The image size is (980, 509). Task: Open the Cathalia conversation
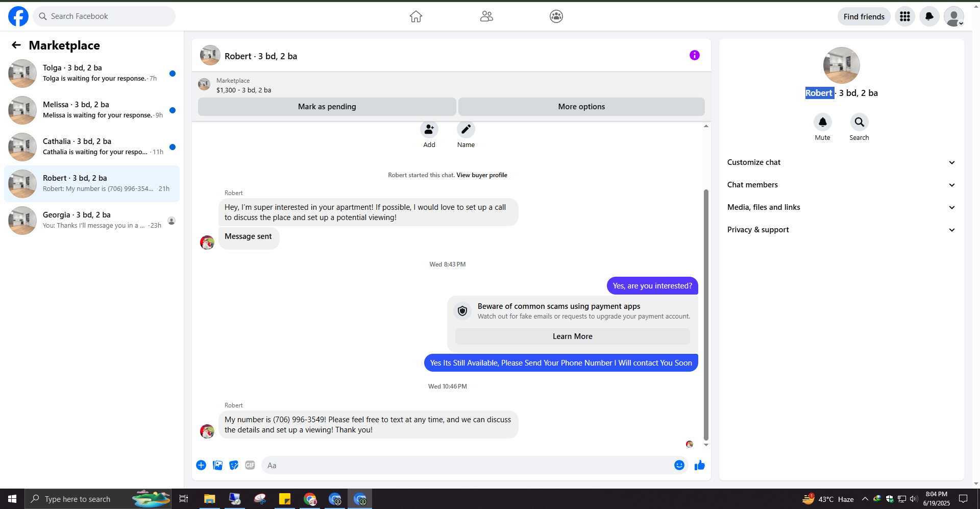(x=92, y=147)
